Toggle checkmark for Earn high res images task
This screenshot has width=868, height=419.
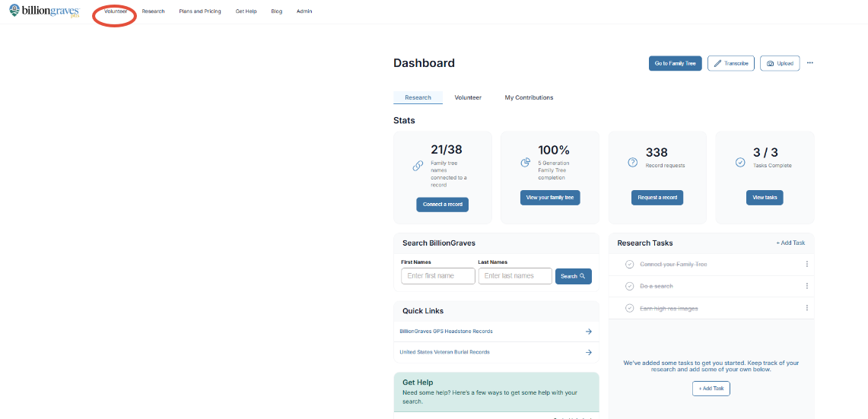tap(629, 308)
